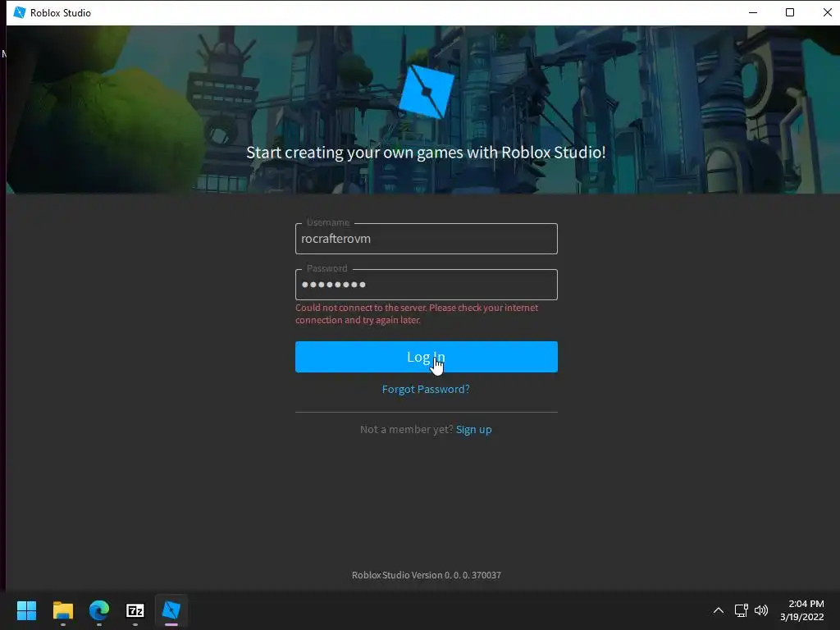Click the 'Start creating your own games' heading
840x630 pixels.
[426, 153]
